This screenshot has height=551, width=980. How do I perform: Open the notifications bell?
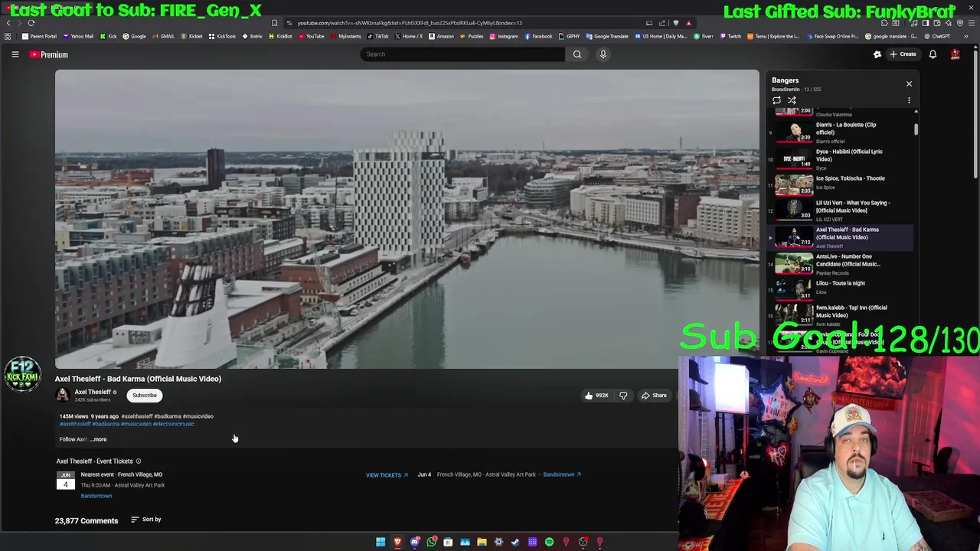[x=933, y=54]
